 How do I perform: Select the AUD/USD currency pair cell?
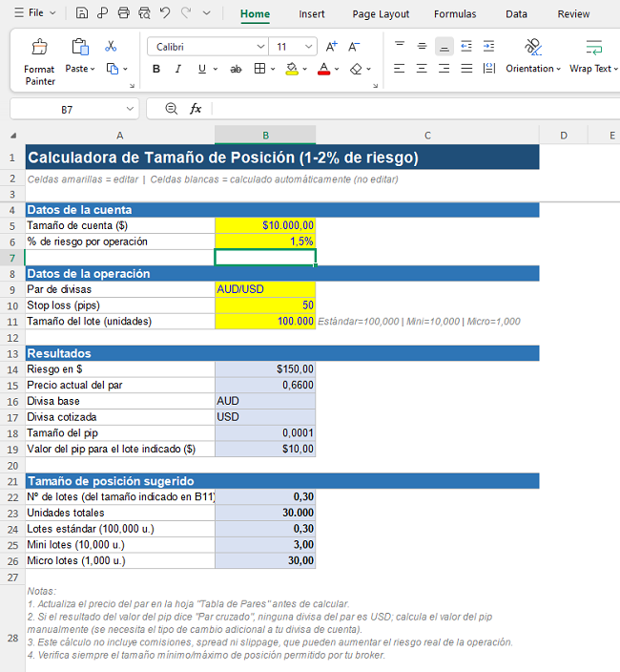[265, 289]
